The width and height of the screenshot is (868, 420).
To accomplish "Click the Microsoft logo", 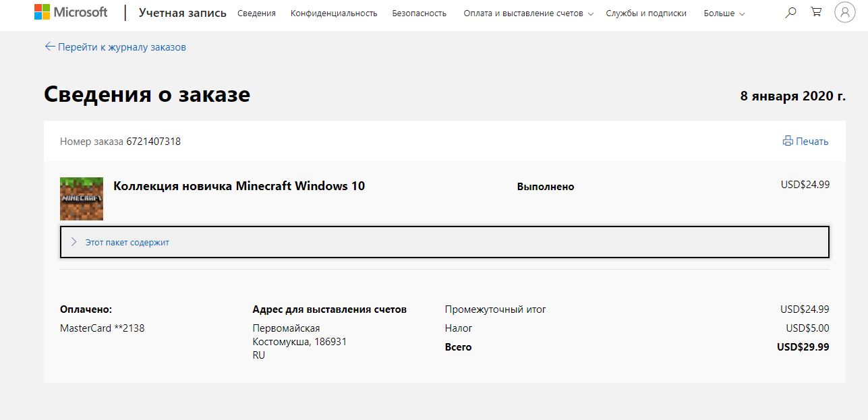I will pyautogui.click(x=71, y=12).
